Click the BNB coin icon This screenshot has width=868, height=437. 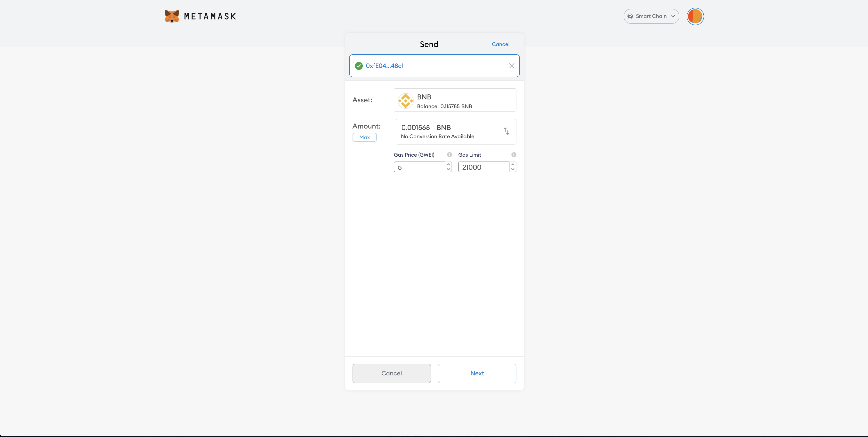405,100
